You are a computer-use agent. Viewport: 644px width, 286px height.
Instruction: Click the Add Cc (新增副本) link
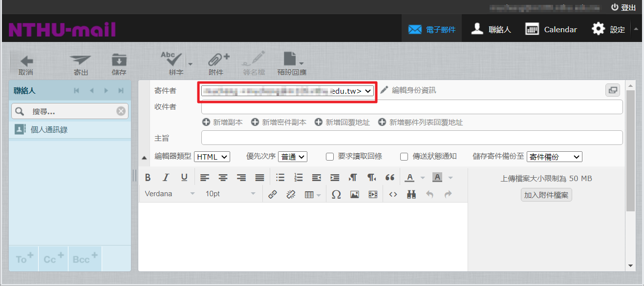(223, 123)
